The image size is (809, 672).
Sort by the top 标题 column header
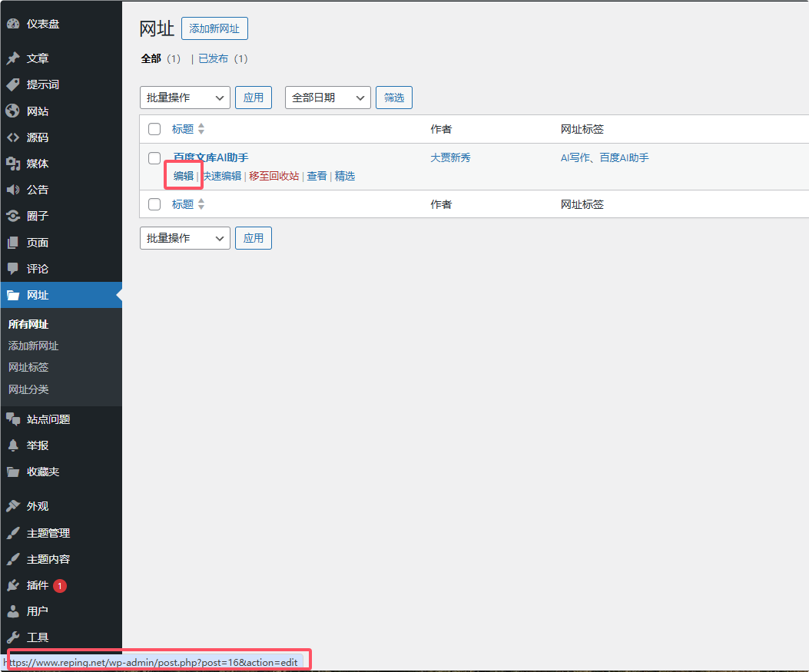[183, 129]
